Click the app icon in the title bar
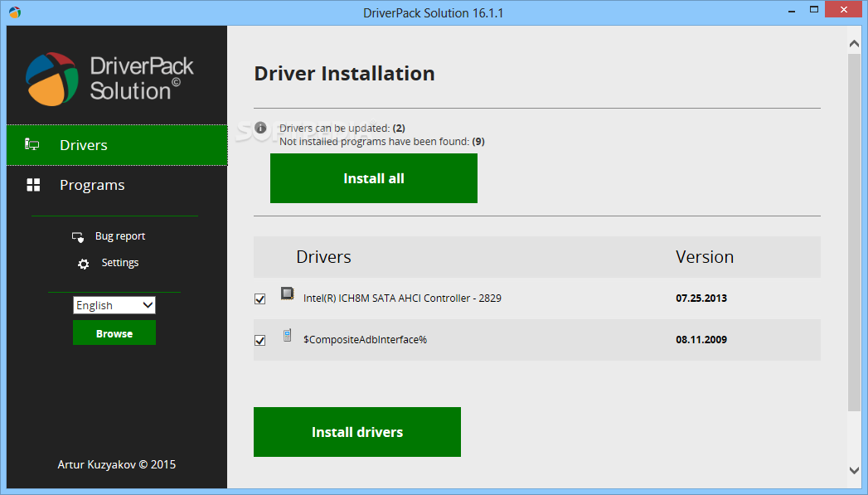Viewport: 868px width, 495px height. pyautogui.click(x=15, y=12)
